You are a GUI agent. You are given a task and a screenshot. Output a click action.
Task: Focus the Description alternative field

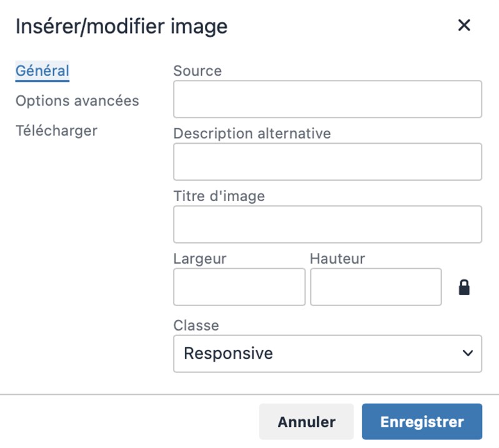[x=327, y=162]
